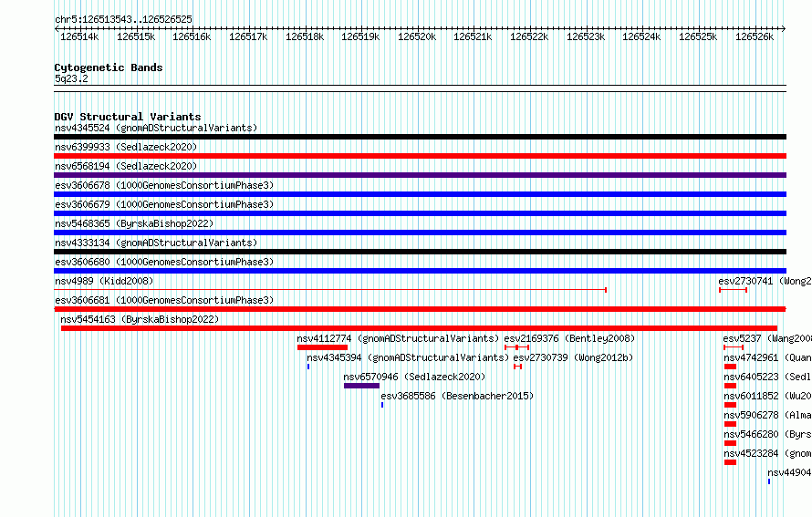The image size is (812, 517).
Task: Click the 126517k ruler tick label
Action: [x=248, y=36]
